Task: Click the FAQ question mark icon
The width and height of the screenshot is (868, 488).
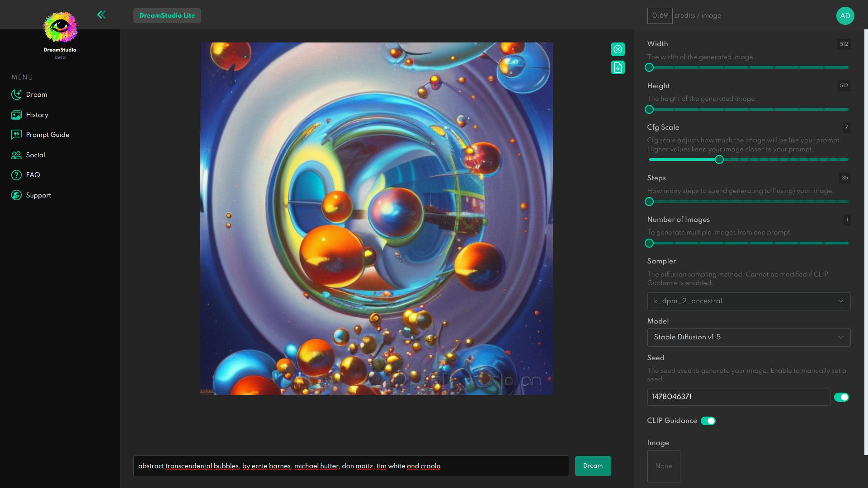Action: click(x=16, y=175)
